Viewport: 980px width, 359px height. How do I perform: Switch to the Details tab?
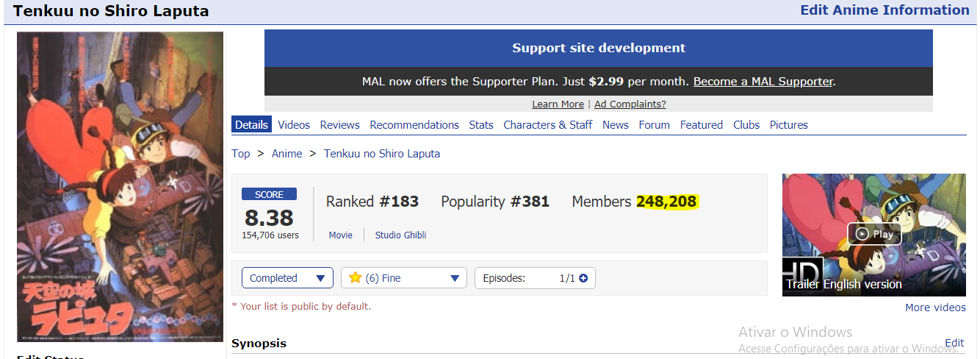[251, 124]
